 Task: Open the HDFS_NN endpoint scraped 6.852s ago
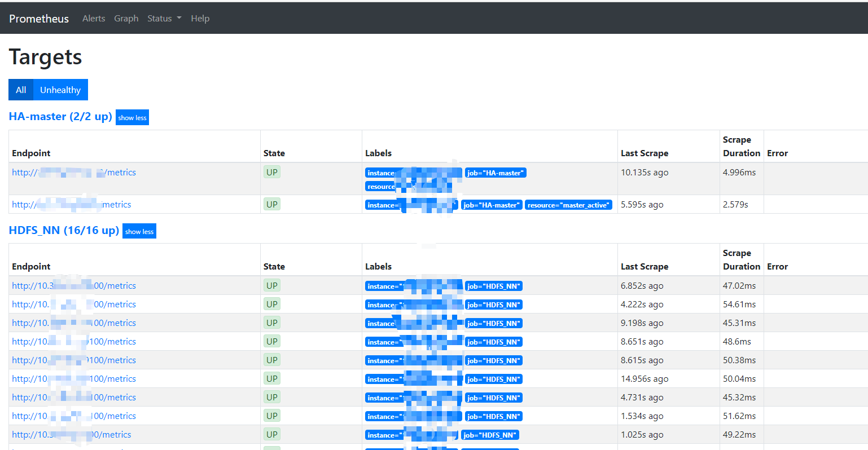click(x=74, y=286)
